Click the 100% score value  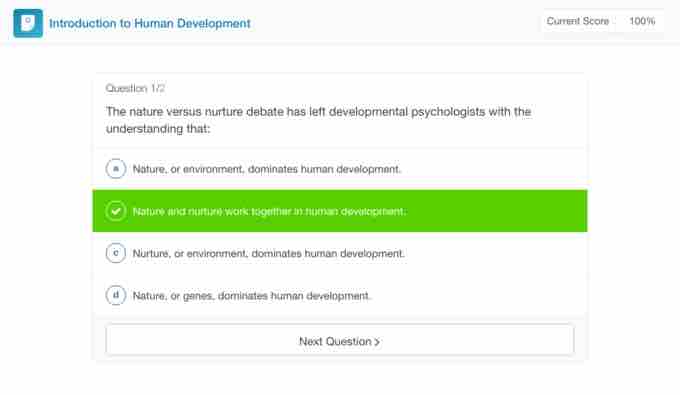coord(642,21)
